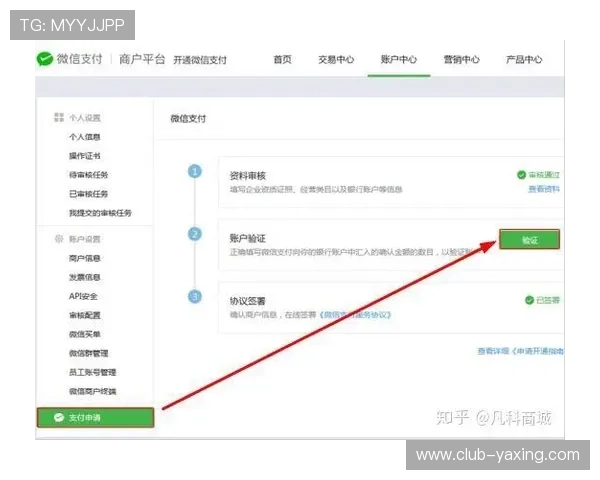
Task: Select API安全 sidebar item
Action: pos(83,296)
